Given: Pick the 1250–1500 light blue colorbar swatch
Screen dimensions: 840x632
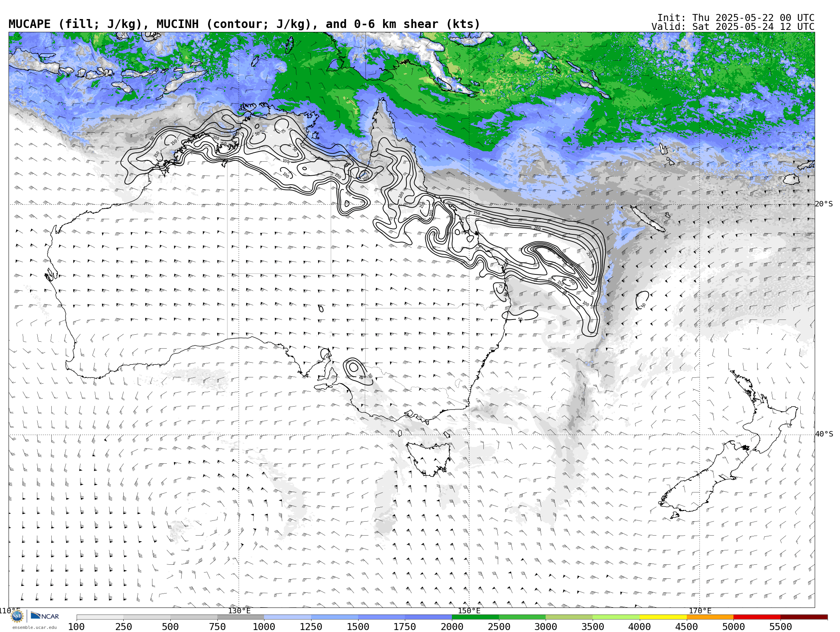Looking at the screenshot, I should point(334,617).
